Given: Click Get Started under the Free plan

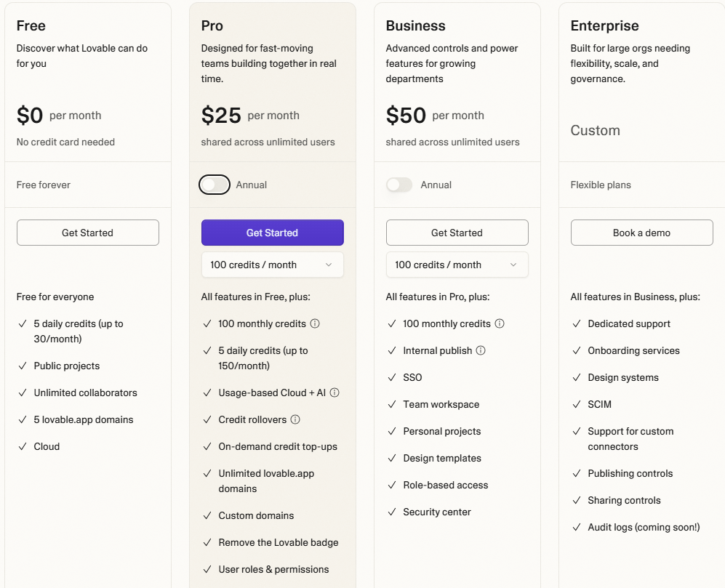Looking at the screenshot, I should tap(87, 233).
